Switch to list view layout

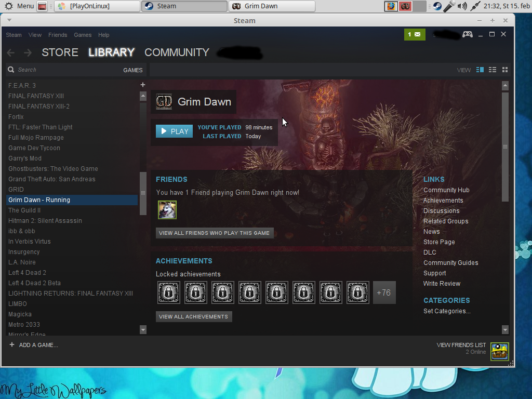pyautogui.click(x=493, y=70)
